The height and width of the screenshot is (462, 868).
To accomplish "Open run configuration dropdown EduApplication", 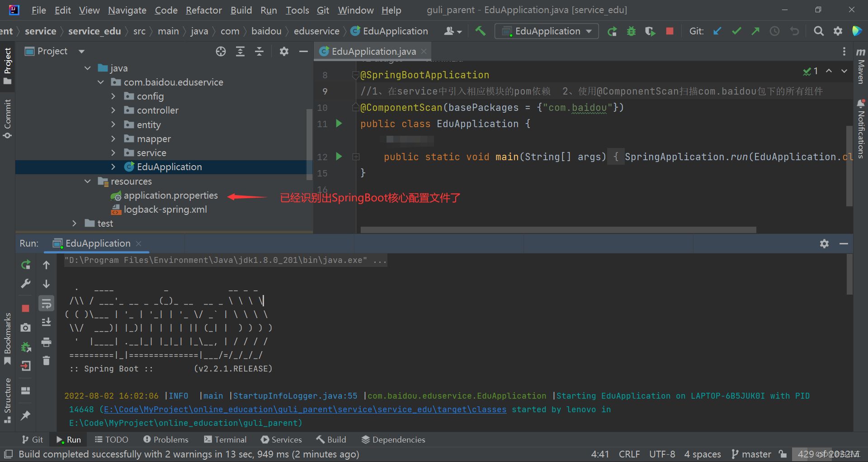I will click(547, 31).
